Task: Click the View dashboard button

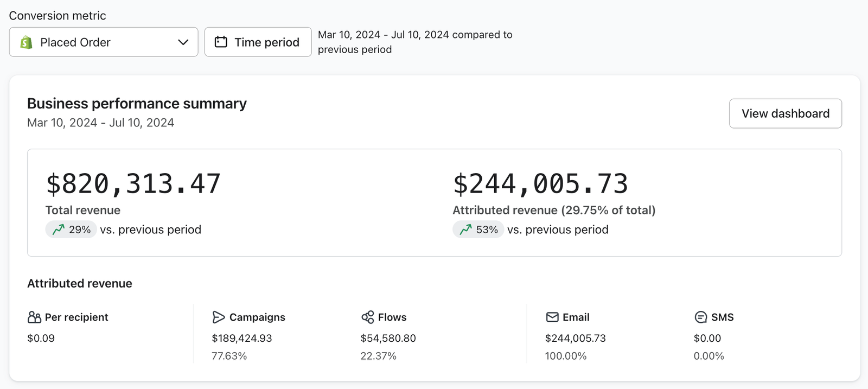Action: pyautogui.click(x=785, y=113)
